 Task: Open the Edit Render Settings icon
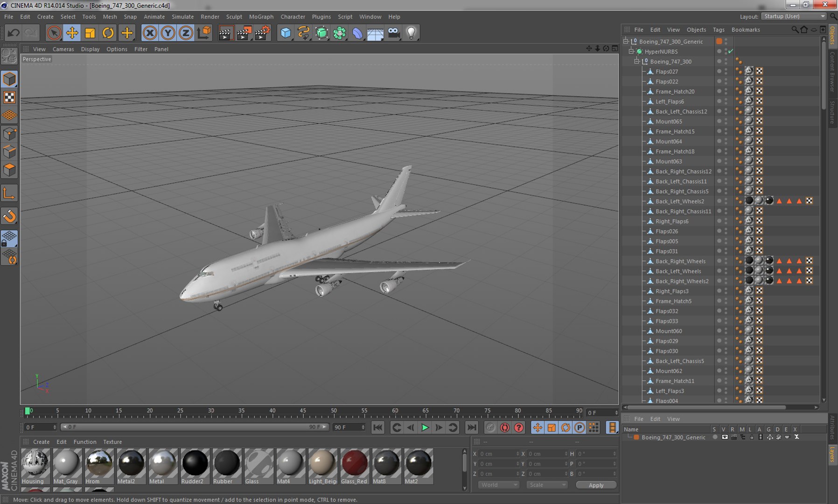click(262, 33)
